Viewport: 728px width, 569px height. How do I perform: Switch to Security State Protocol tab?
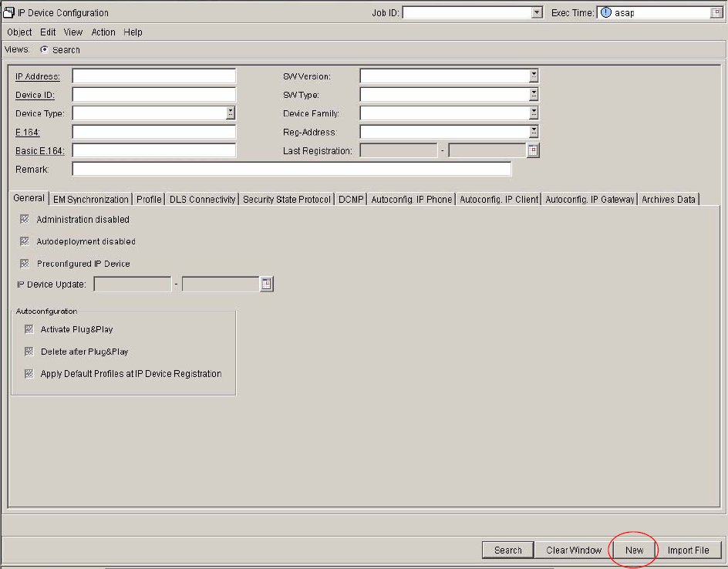pyautogui.click(x=286, y=199)
